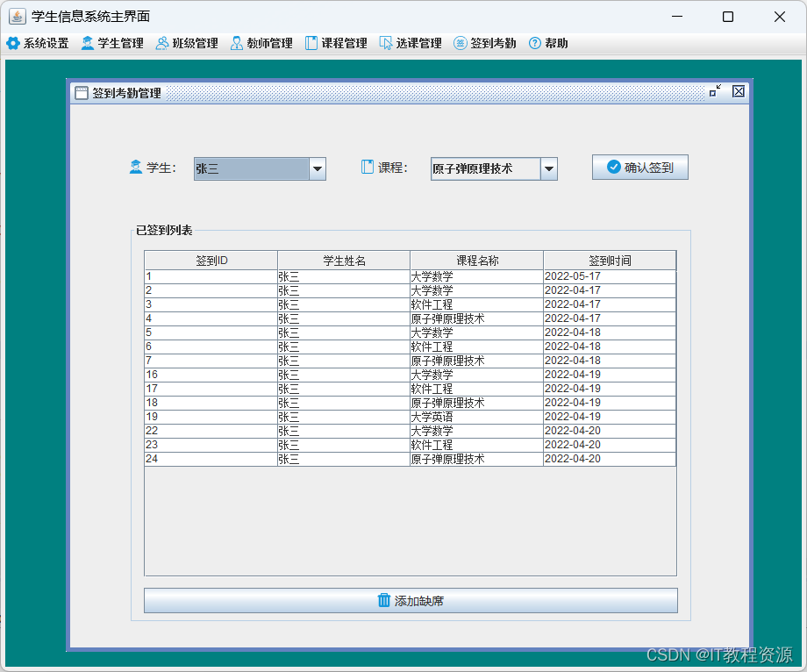Open the 帮助 menu

548,43
